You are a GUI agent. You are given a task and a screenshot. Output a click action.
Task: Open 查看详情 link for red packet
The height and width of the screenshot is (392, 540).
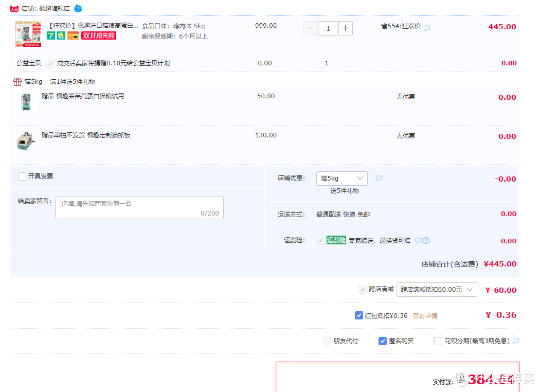pyautogui.click(x=425, y=316)
